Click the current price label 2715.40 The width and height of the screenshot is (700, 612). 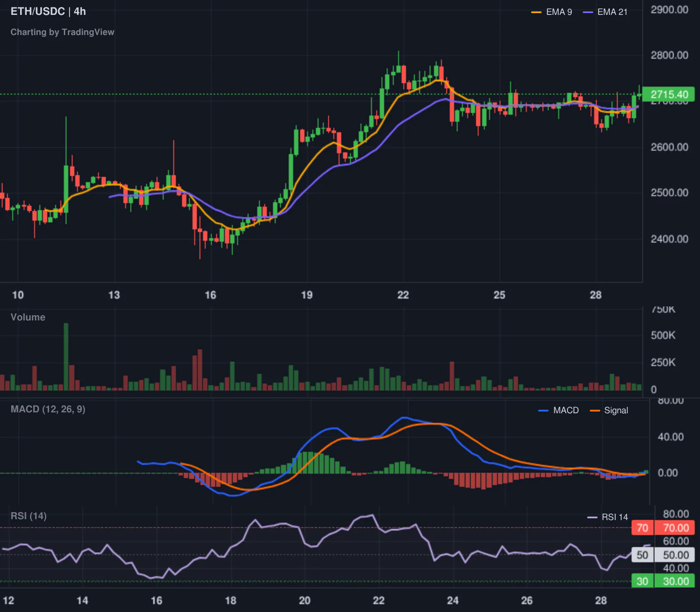(x=669, y=95)
